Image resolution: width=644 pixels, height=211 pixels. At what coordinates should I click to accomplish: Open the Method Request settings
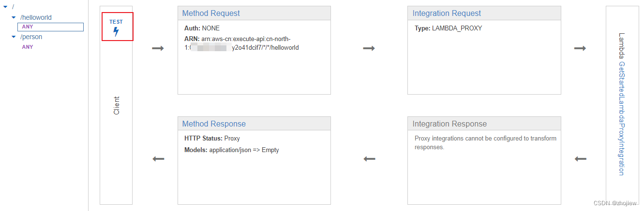click(x=211, y=14)
